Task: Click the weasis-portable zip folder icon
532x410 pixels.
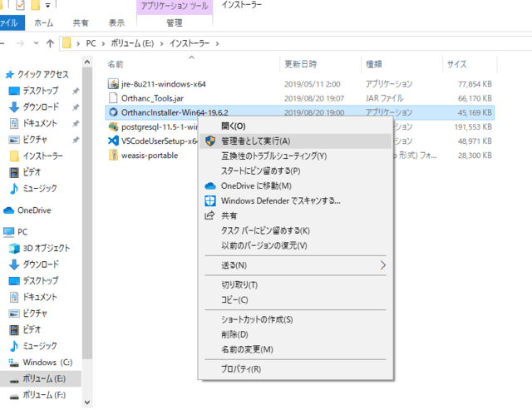Action: 115,156
